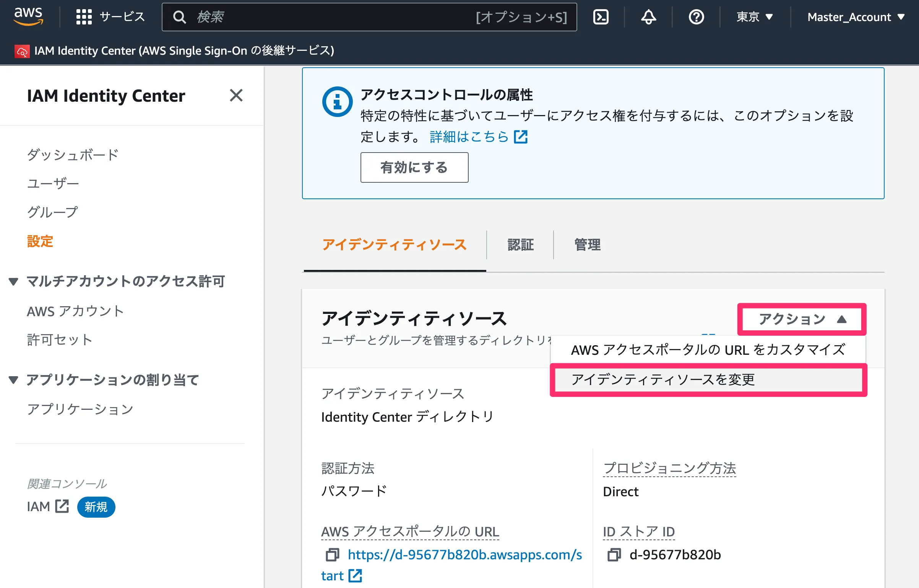Open the services grid menu icon

pos(84,17)
